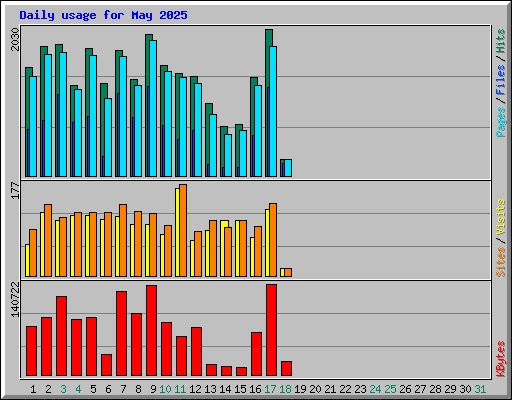Click day label 7 on the axis

pos(123,389)
